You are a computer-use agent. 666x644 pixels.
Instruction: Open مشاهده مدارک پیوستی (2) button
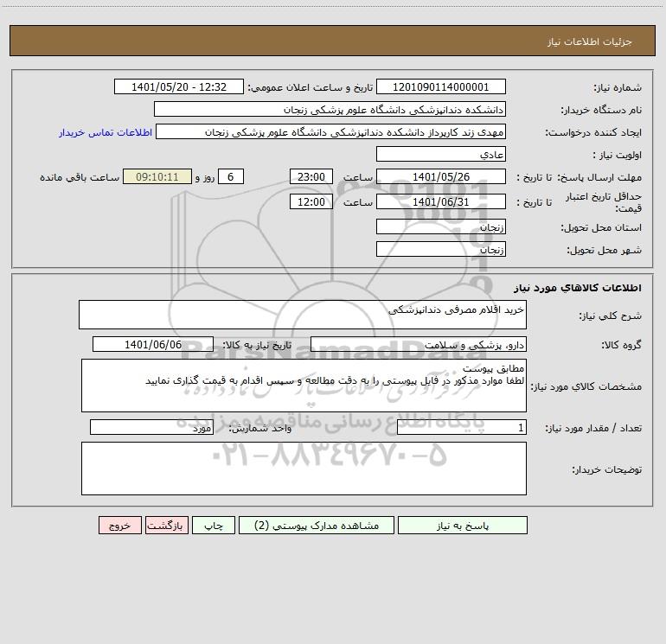317,526
